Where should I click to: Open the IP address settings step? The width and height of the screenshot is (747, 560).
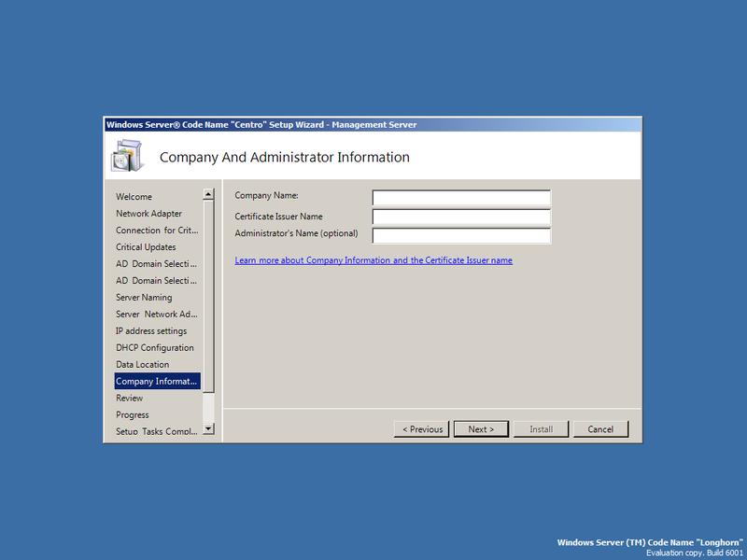150,330
